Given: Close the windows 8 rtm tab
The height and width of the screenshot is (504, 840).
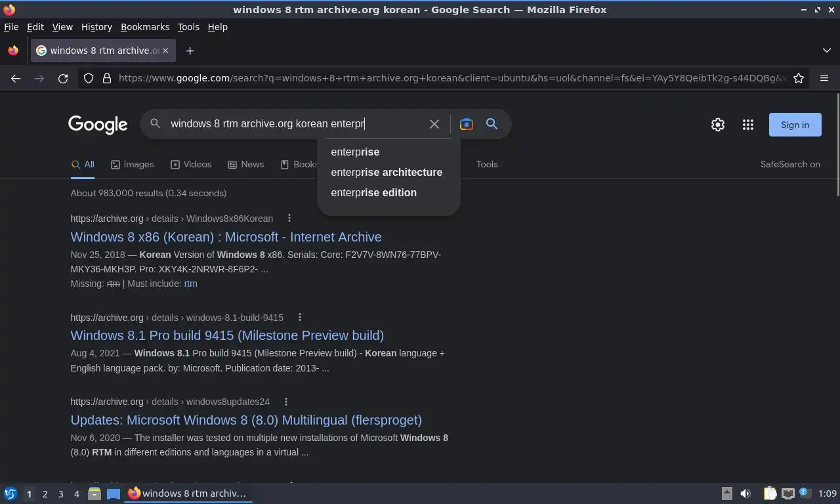Looking at the screenshot, I should (x=165, y=51).
